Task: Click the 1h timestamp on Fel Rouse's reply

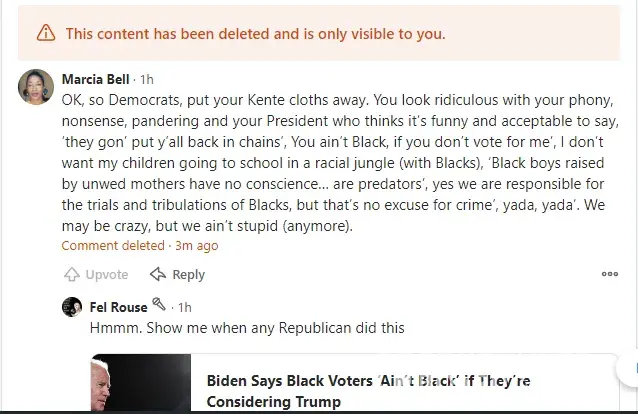Action: tap(182, 307)
